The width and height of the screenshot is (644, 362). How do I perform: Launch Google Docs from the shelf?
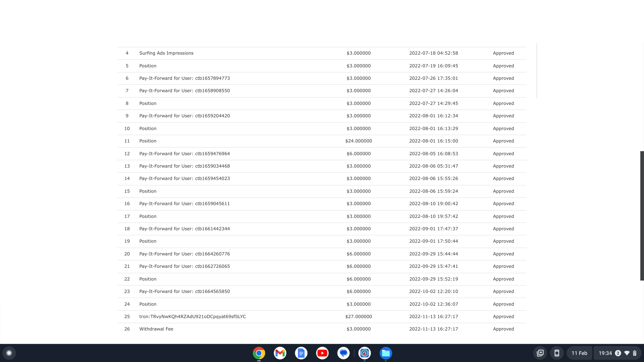[301, 353]
